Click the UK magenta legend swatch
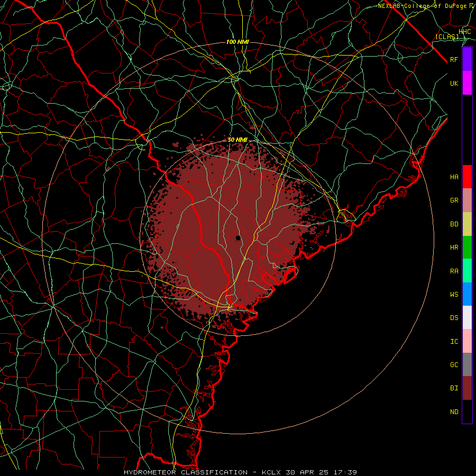 [467, 83]
